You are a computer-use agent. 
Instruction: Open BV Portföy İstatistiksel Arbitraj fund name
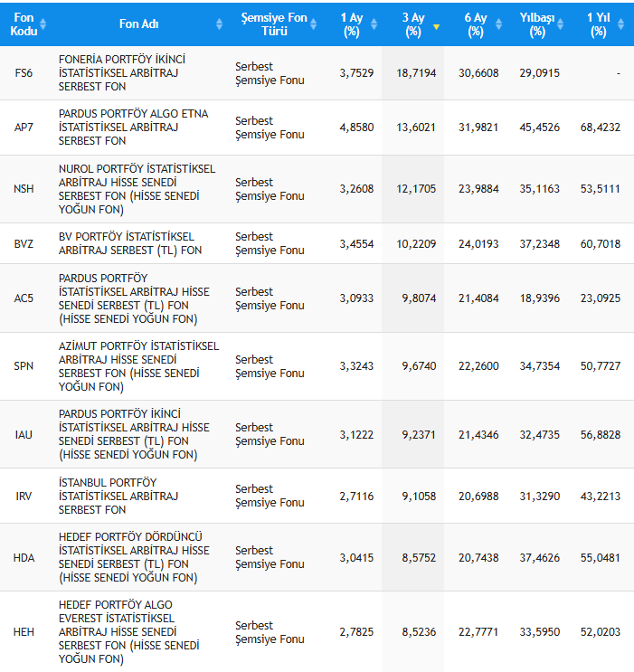tap(130, 243)
